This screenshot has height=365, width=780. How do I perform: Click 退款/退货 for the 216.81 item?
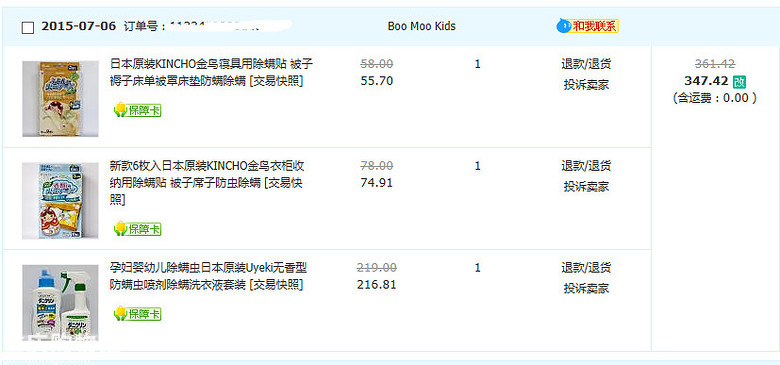[586, 268]
